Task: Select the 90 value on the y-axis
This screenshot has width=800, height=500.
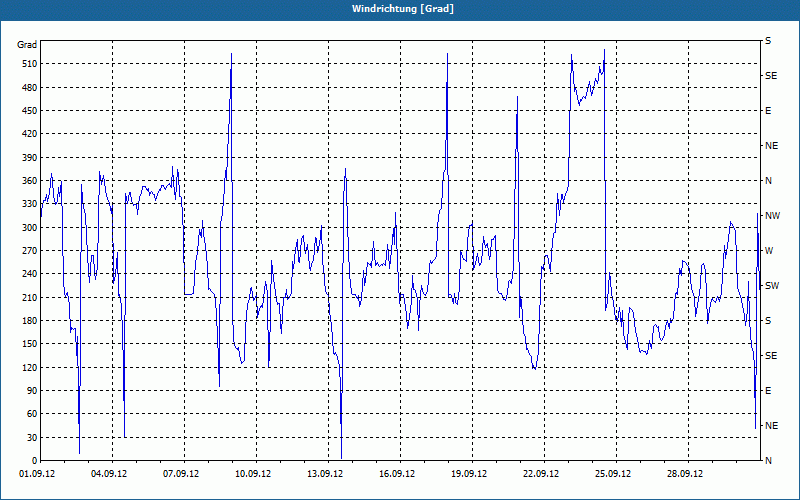Action: click(32, 391)
